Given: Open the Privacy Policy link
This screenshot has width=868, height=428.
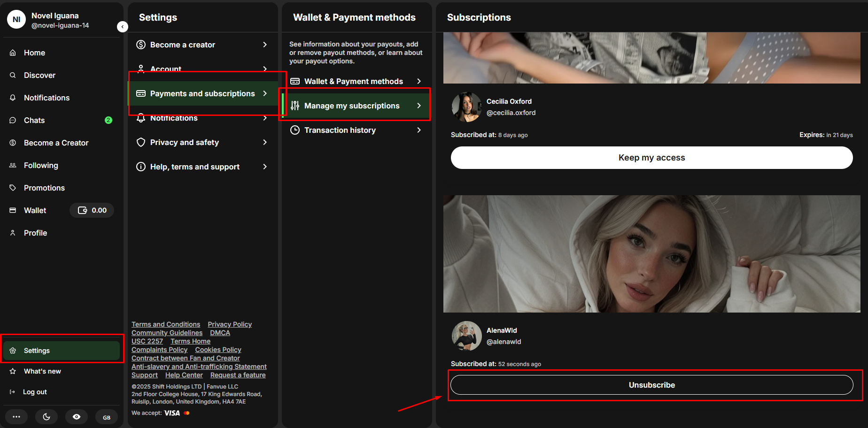Looking at the screenshot, I should 230,324.
